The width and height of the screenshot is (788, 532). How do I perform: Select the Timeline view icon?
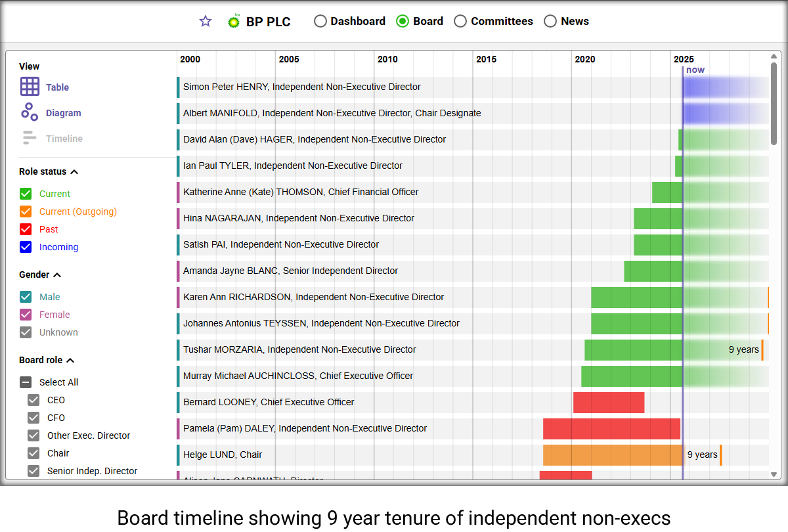(30, 138)
